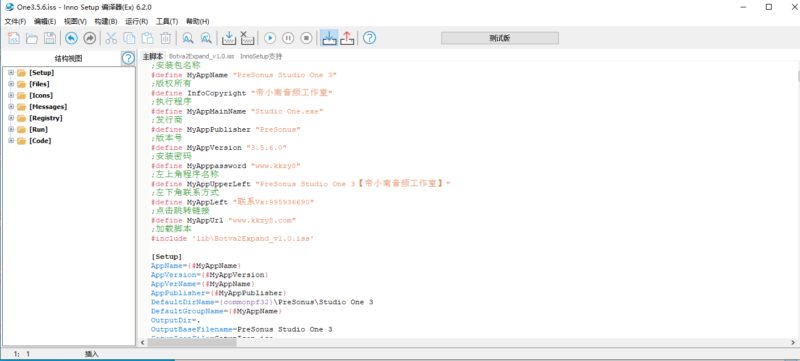Click the editor scrollbar left arrow

(143, 343)
